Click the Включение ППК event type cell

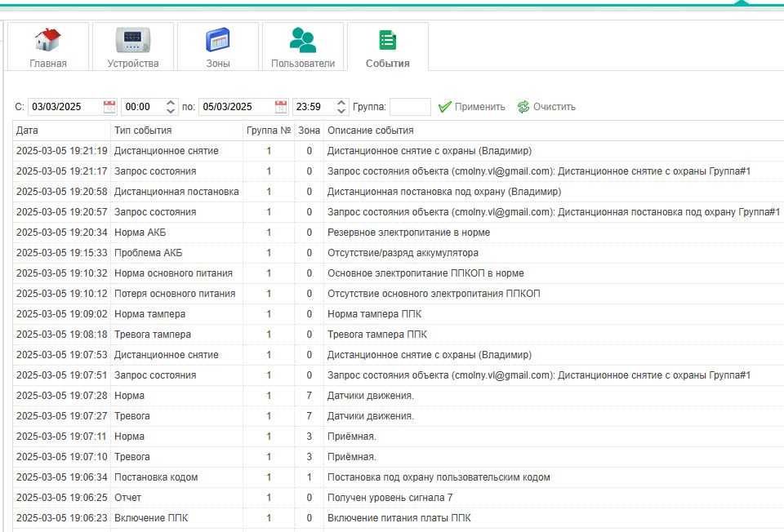[x=176, y=518]
